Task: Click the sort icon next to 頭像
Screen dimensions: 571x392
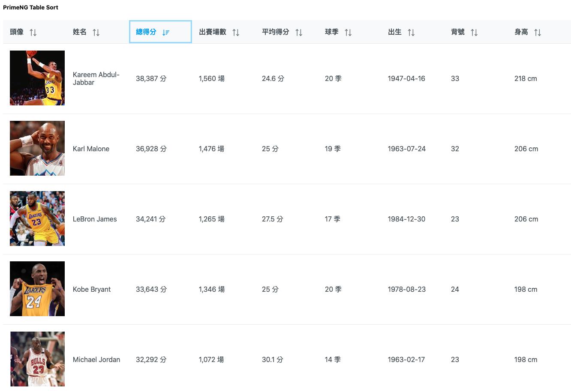Action: click(x=33, y=33)
